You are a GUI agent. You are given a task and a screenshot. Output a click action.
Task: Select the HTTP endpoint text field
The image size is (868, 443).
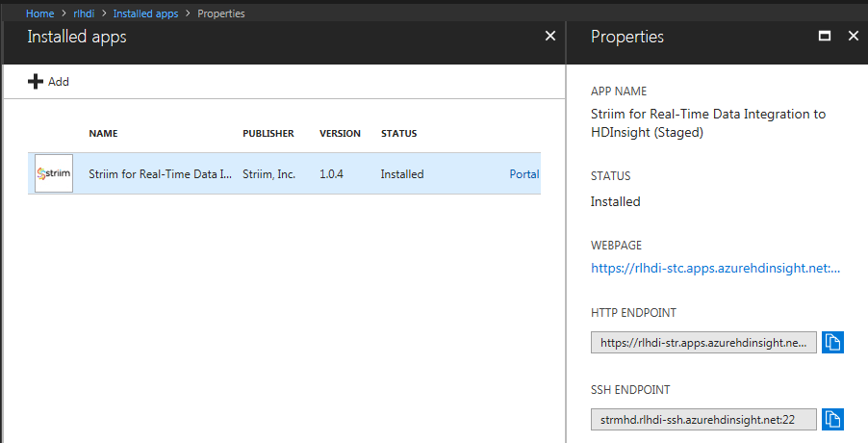tap(703, 342)
